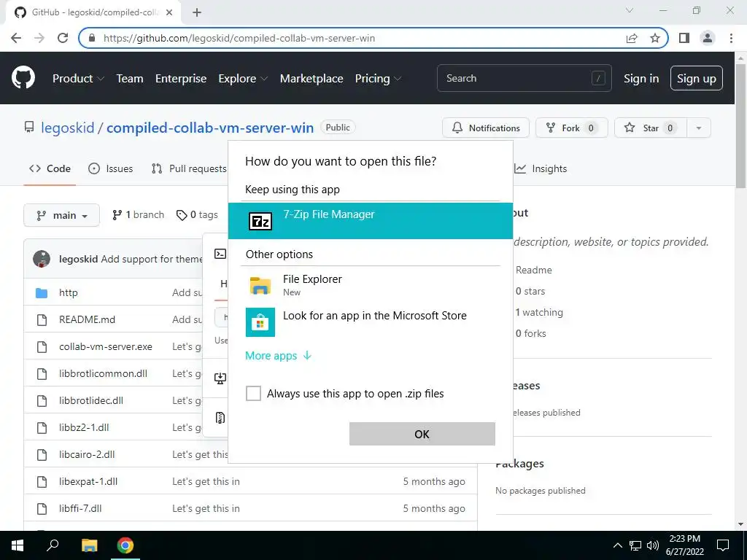747x560 pixels.
Task: Open compiled-collab-vm-server-win repo link
Action: (x=210, y=128)
